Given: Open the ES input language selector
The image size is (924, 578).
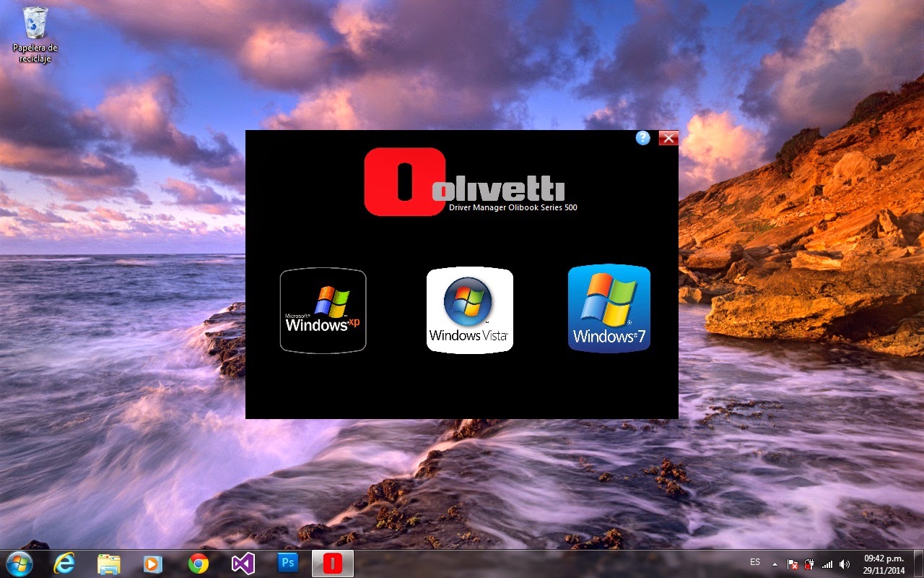Looking at the screenshot, I should (x=755, y=562).
